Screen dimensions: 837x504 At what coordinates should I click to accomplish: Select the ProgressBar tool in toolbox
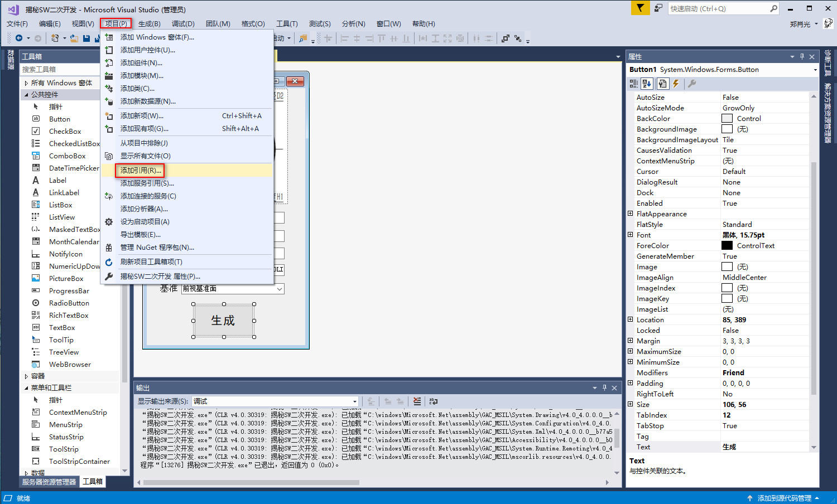point(69,291)
